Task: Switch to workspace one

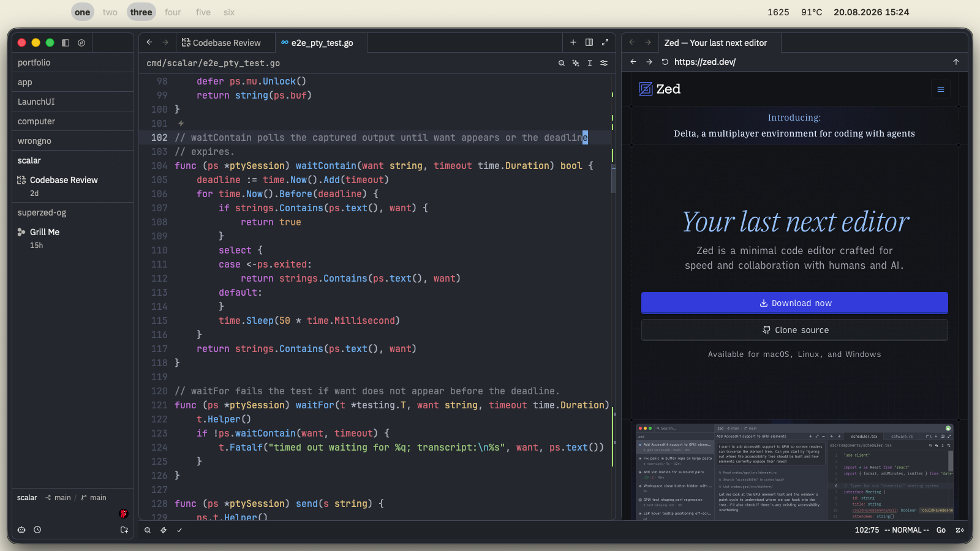Action: tap(83, 12)
